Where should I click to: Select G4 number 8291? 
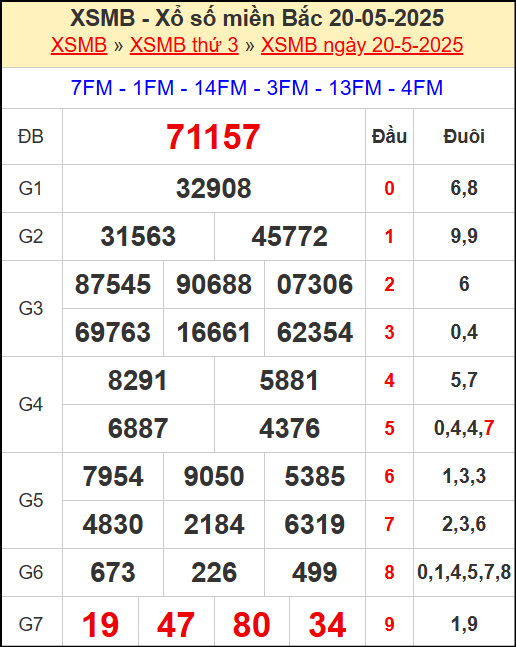tap(138, 380)
